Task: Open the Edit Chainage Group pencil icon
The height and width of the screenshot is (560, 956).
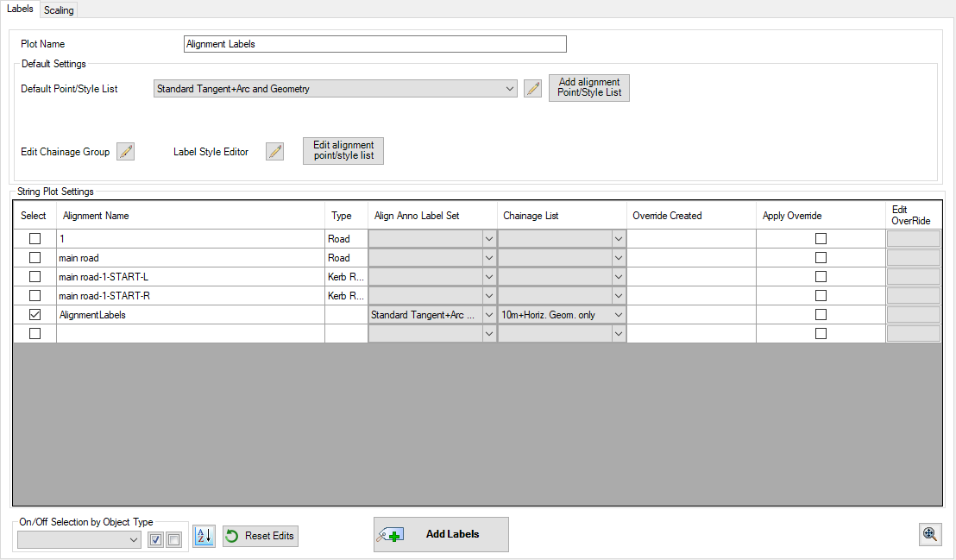Action: [x=126, y=152]
